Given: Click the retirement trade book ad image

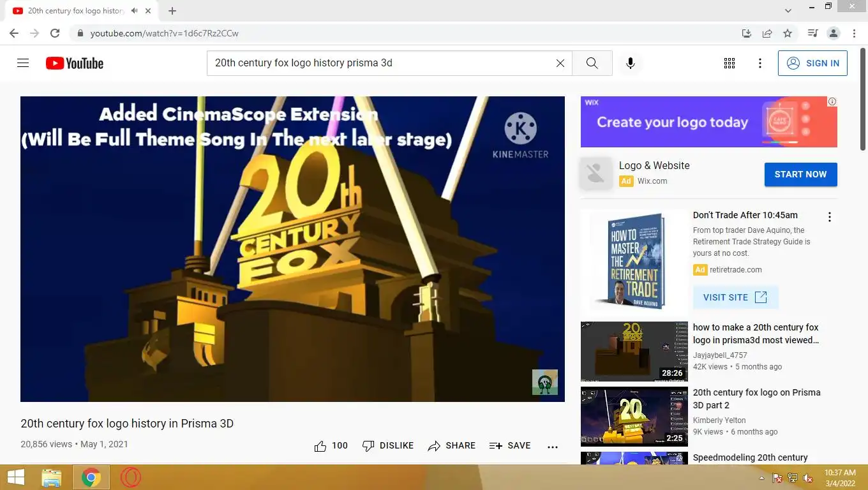Looking at the screenshot, I should pos(634,260).
